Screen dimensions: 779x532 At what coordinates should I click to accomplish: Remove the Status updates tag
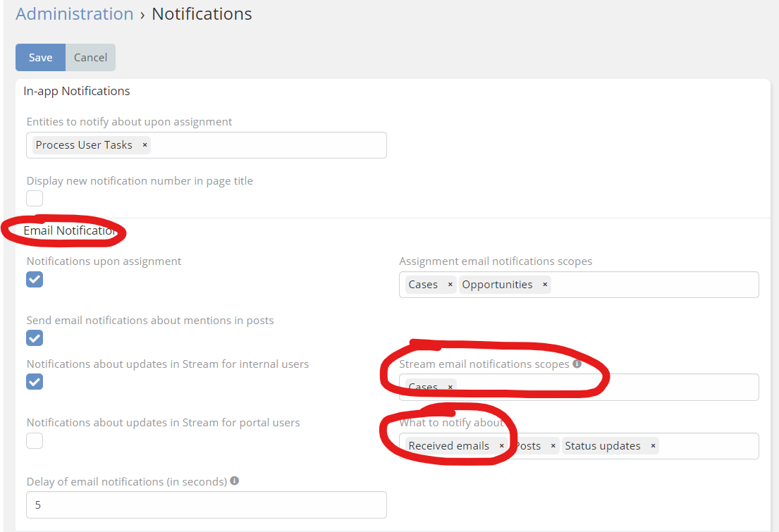[653, 446]
